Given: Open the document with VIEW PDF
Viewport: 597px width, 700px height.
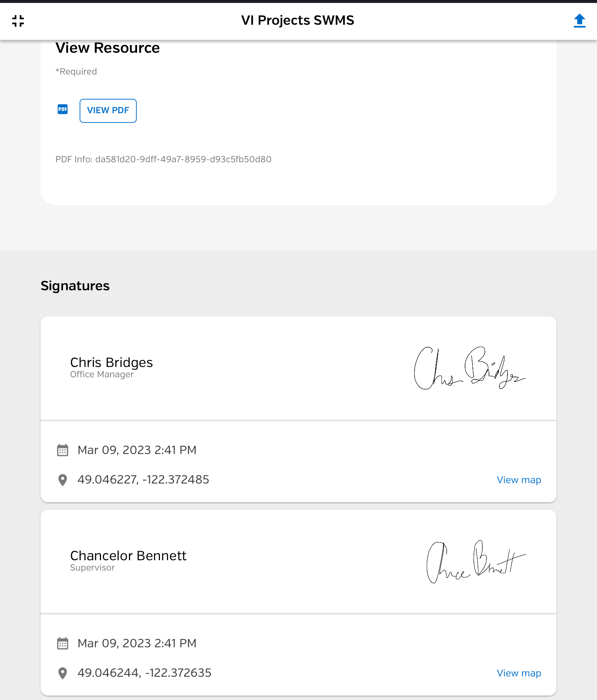Looking at the screenshot, I should (x=108, y=111).
